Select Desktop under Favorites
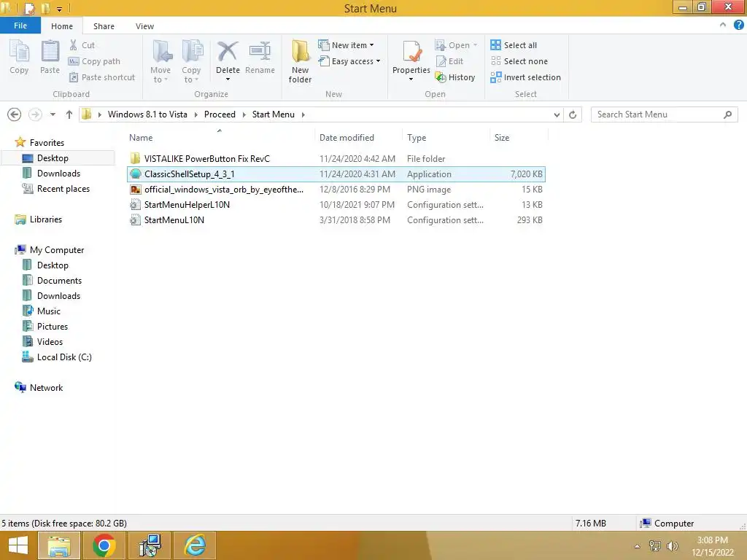 (x=53, y=158)
